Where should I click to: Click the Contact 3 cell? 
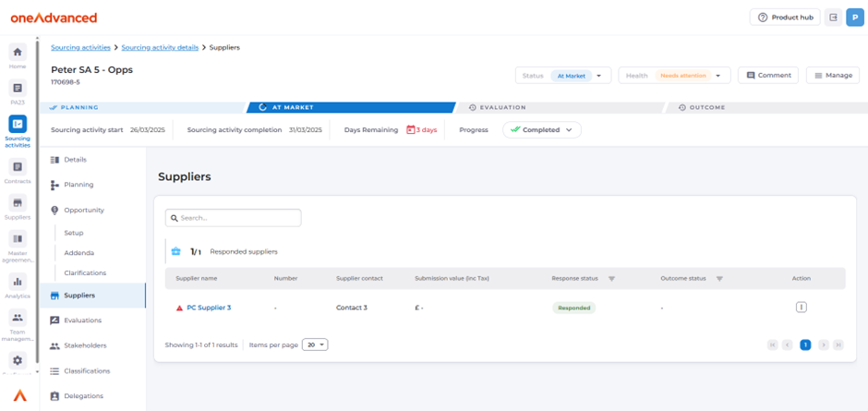[x=352, y=308]
